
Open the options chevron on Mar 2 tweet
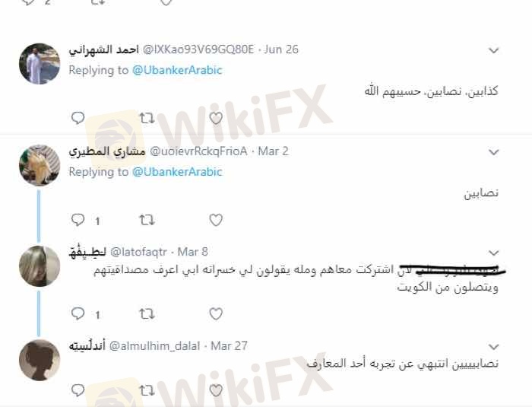pyautogui.click(x=493, y=152)
